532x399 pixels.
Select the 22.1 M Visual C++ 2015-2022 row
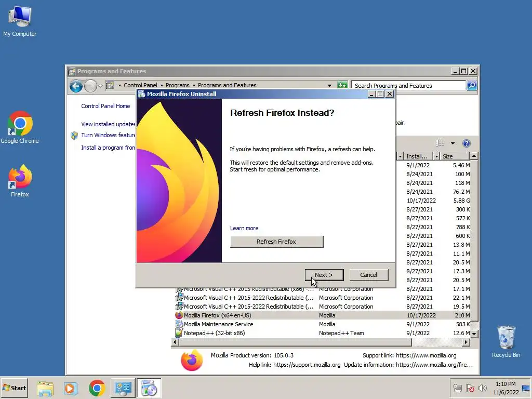[x=322, y=298]
